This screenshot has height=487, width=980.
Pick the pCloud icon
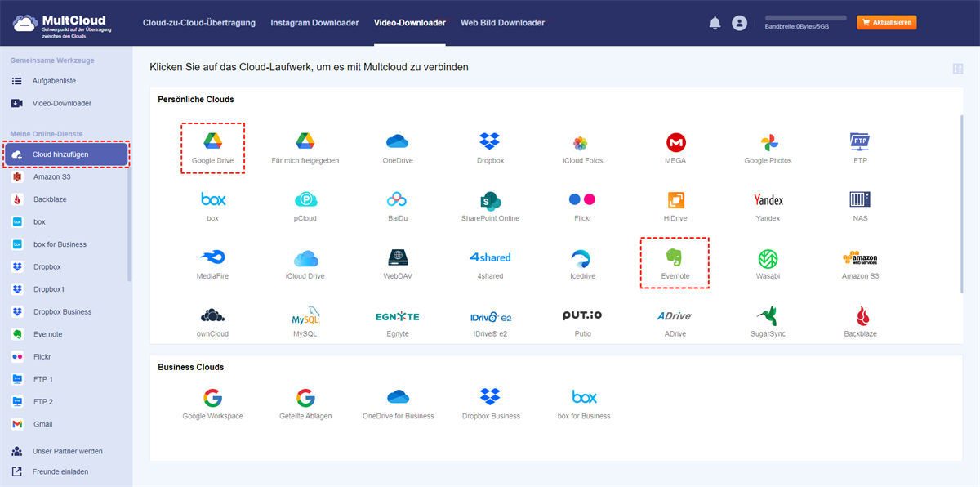[305, 199]
